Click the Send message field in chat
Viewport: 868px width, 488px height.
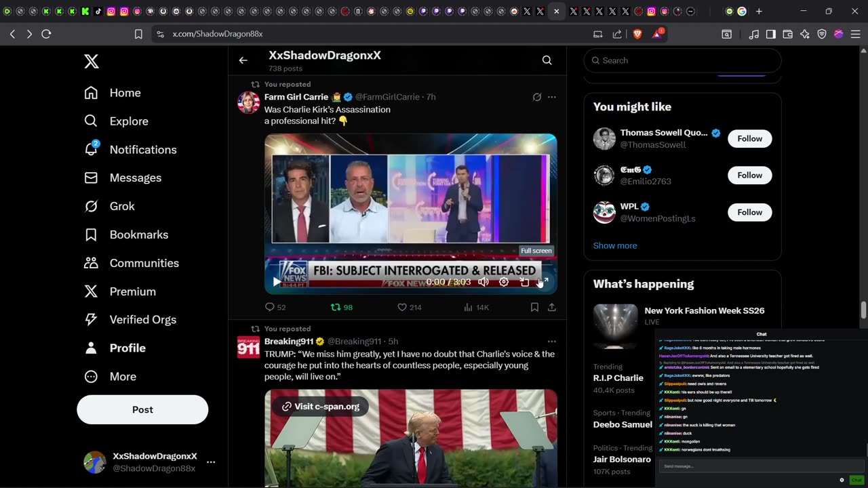[760, 466]
